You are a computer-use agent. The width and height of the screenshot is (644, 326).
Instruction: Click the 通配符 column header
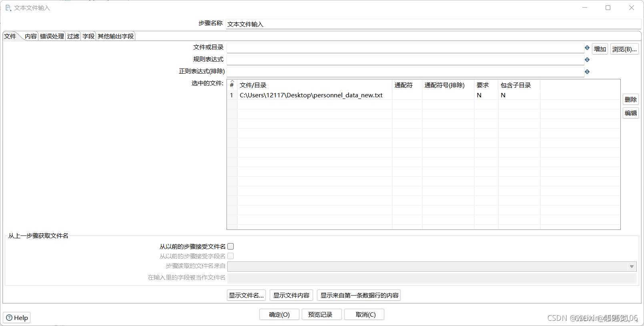tap(407, 85)
